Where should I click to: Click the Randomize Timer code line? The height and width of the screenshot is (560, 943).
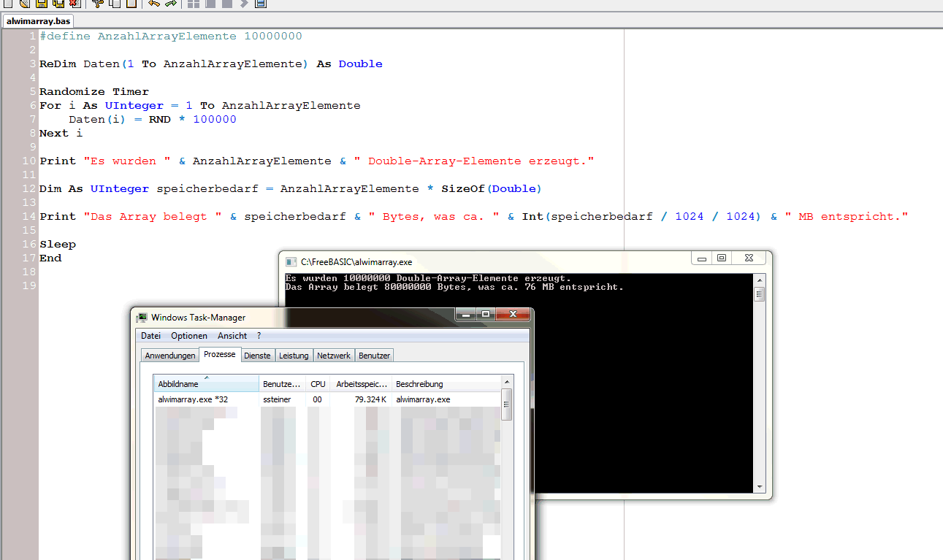(x=94, y=91)
